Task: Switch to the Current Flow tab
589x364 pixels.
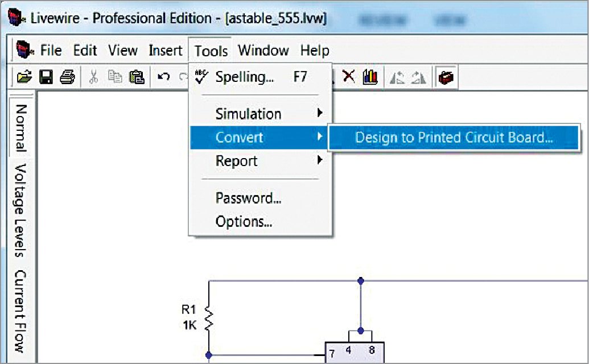Action: (x=21, y=311)
